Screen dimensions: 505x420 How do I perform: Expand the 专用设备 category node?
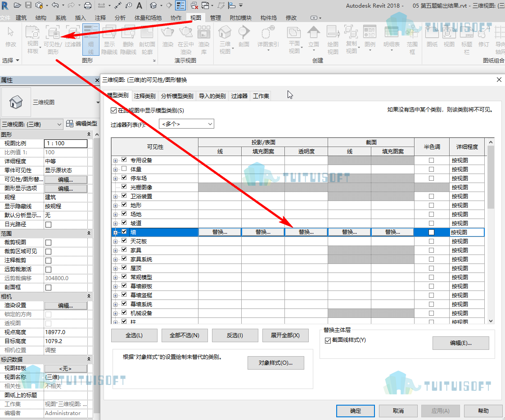pyautogui.click(x=115, y=160)
